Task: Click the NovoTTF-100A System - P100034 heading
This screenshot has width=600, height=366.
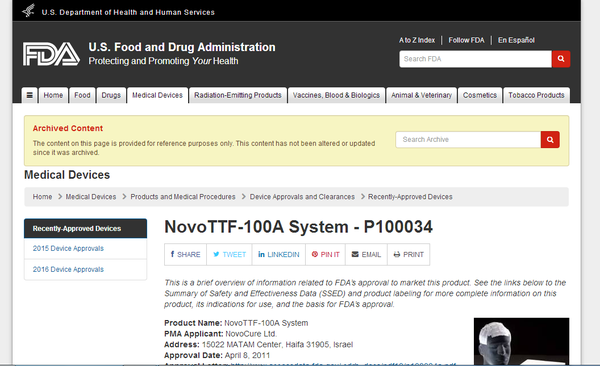Action: tap(298, 227)
